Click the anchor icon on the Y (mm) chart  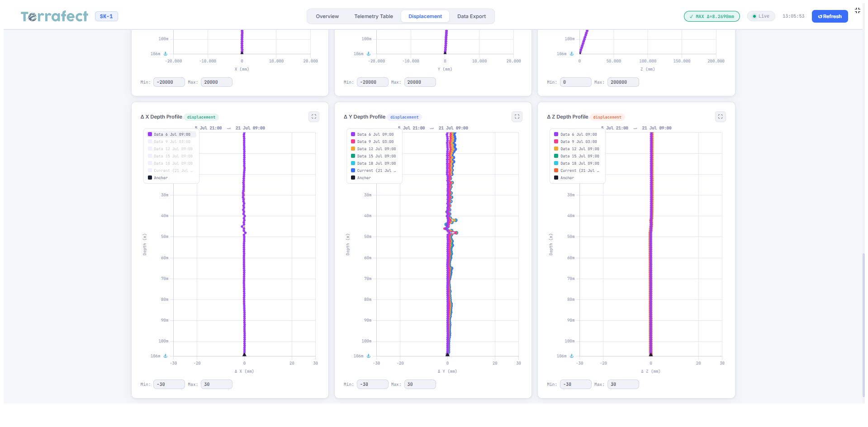pos(369,54)
